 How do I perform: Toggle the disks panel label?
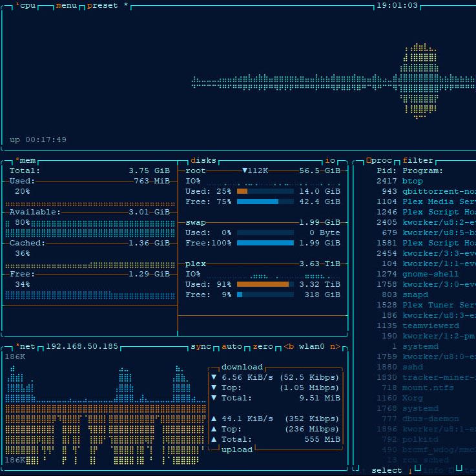[x=203, y=160]
